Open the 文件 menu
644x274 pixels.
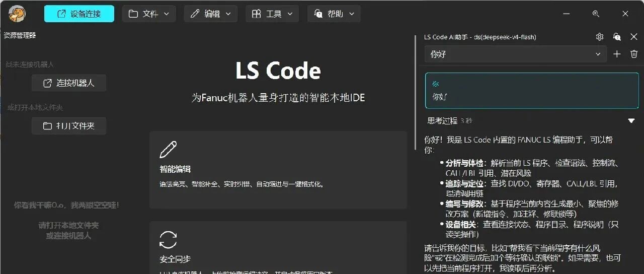coord(149,14)
